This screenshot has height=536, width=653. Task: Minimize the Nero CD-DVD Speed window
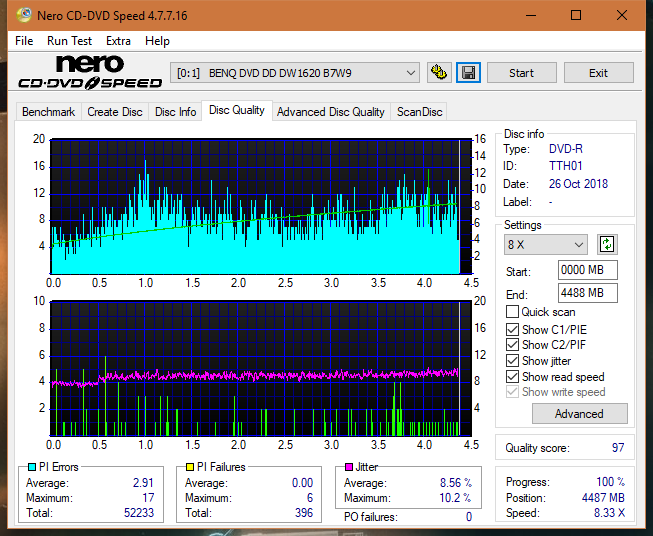click(531, 15)
